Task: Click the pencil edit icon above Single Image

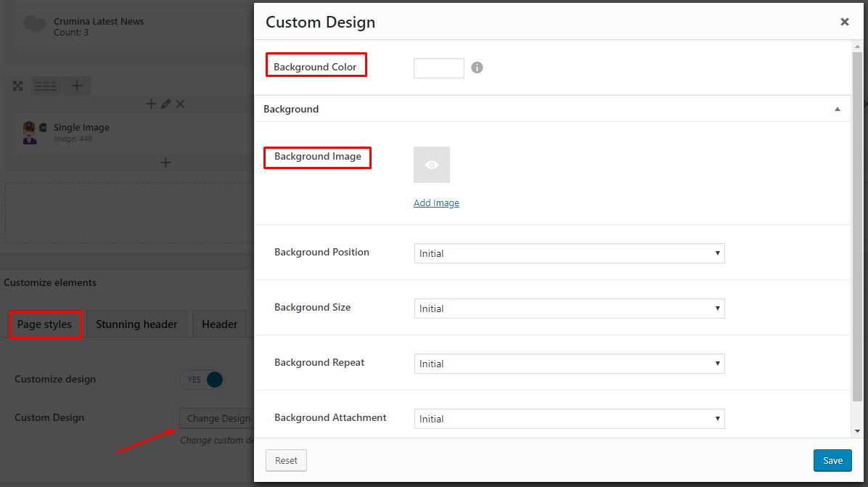Action: point(165,104)
